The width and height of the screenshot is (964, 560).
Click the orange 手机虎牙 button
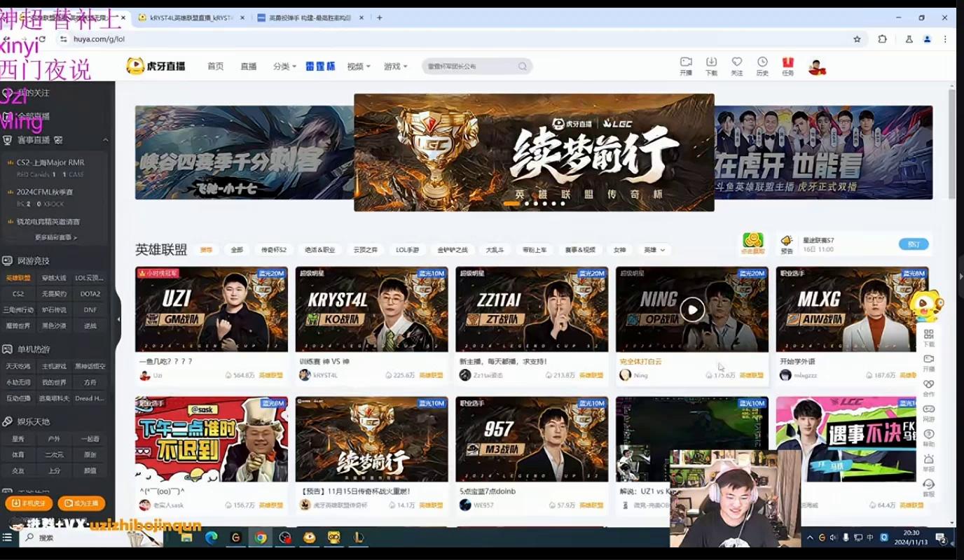[x=29, y=503]
